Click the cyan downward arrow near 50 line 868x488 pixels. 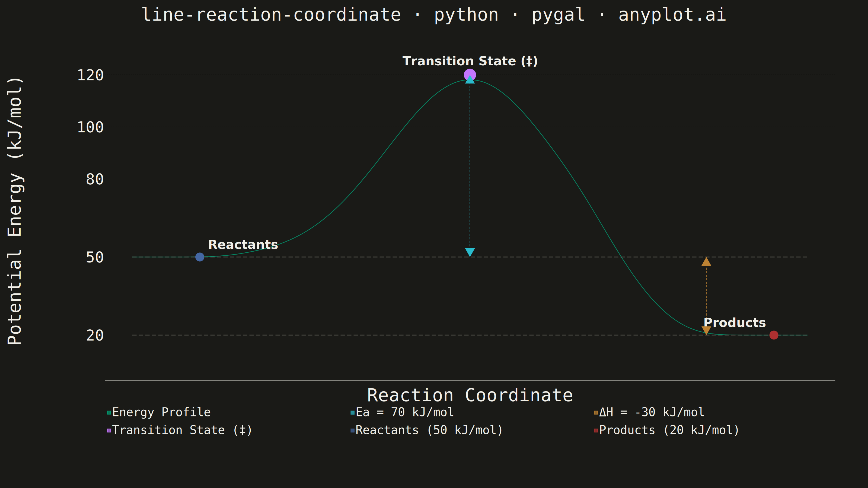470,253
